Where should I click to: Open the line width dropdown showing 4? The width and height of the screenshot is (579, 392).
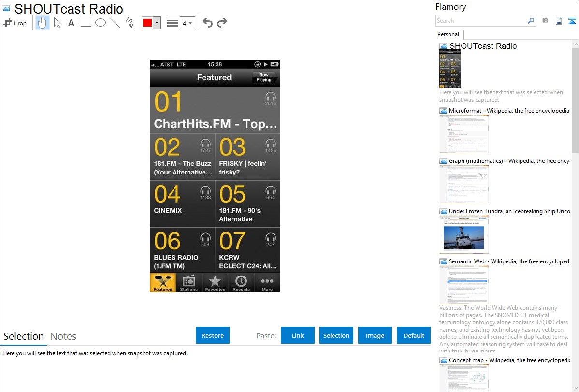(x=187, y=23)
